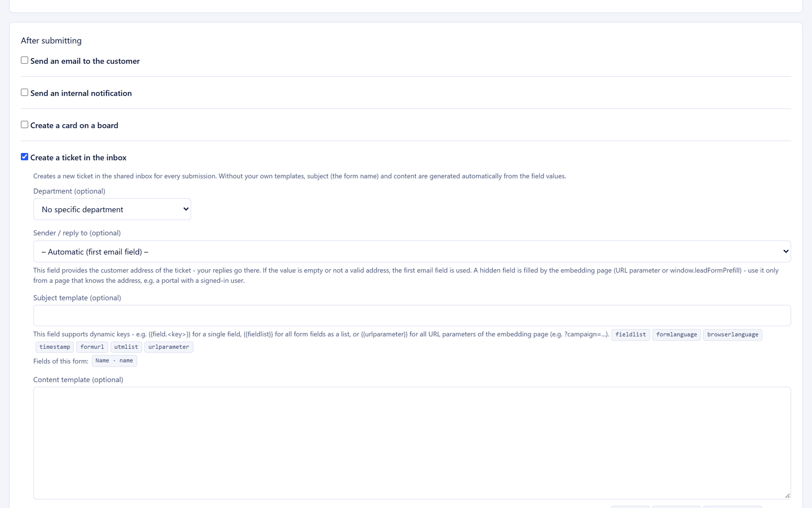The width and height of the screenshot is (812, 508).
Task: Add the formurl key chip
Action: (92, 347)
